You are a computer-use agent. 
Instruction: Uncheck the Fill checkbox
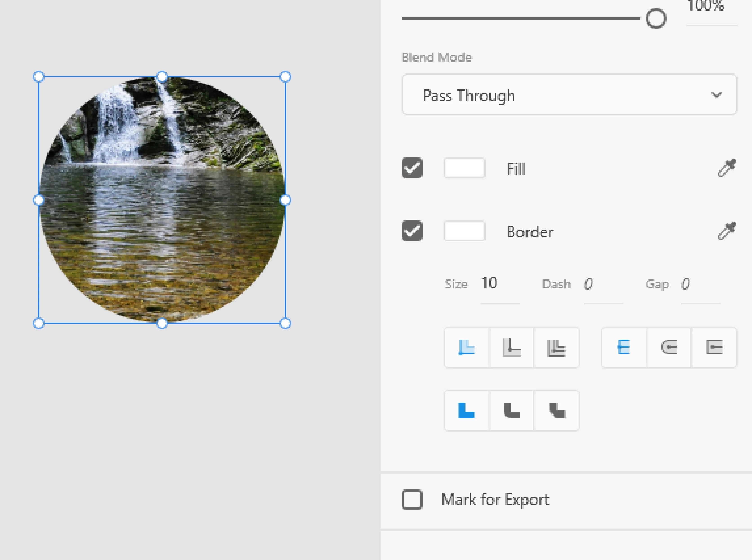[412, 168]
